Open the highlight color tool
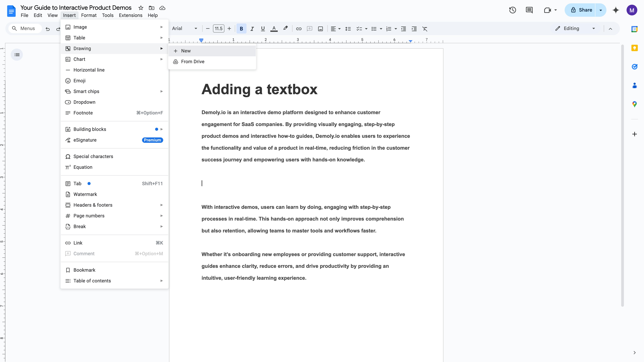 coord(285,28)
